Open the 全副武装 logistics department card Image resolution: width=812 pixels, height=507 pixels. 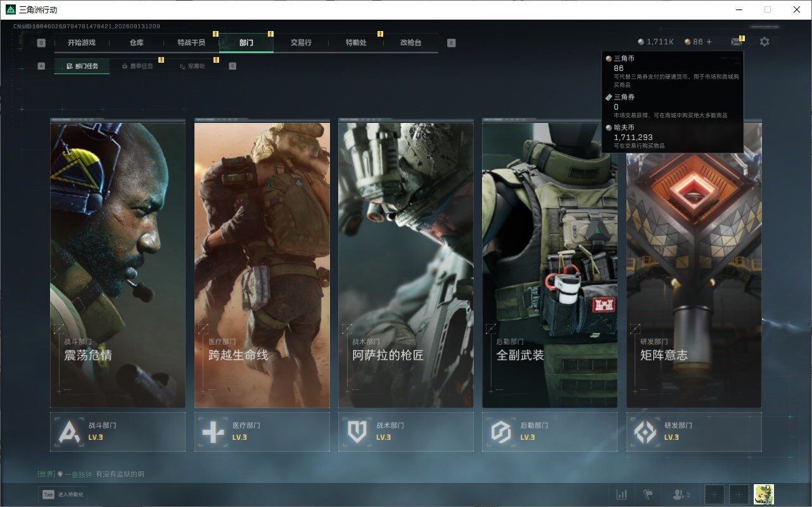tap(550, 265)
